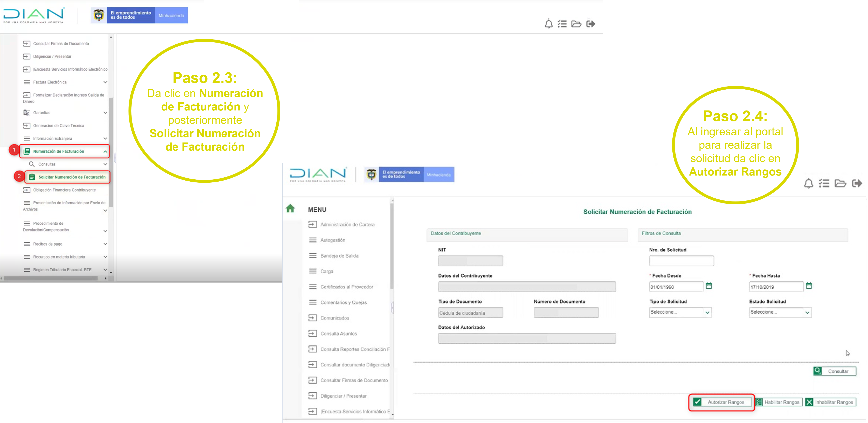Screen dimensions: 868x423
Task: Open Consulta Reportes Conciliación menu item
Action: [x=349, y=349]
